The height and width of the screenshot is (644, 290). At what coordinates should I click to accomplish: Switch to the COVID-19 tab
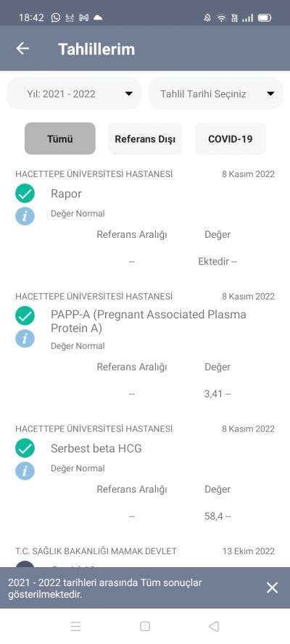click(x=230, y=139)
